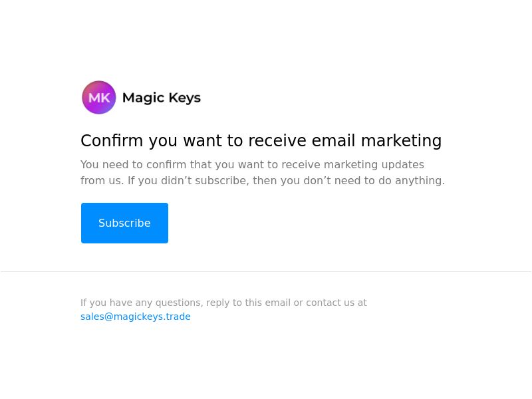
Task: Click the white 'MK' letters inside logo
Action: [x=99, y=98]
